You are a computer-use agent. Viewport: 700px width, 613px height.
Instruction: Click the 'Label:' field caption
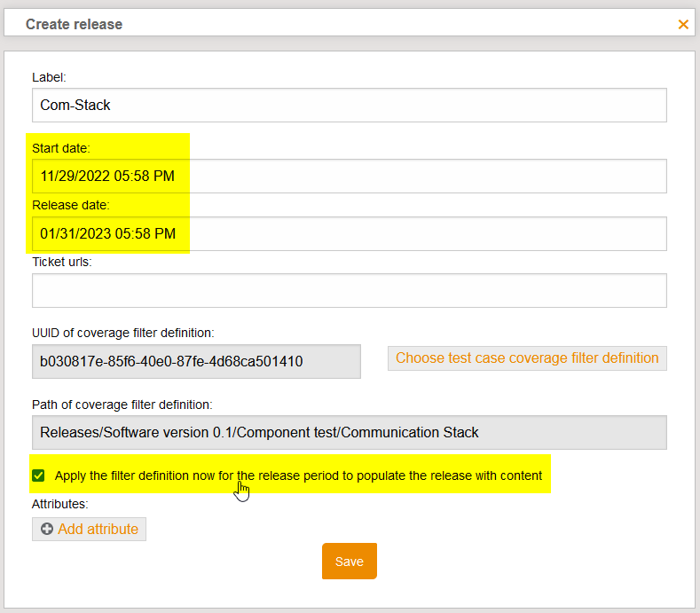coord(49,77)
